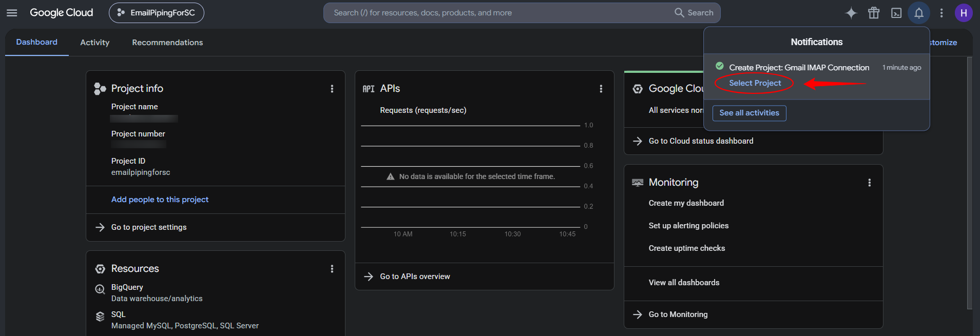
Task: Click the Google Cloud logo
Action: click(62, 13)
